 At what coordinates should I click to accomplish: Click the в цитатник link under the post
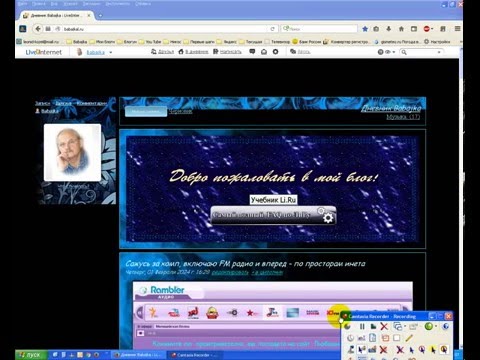267,272
